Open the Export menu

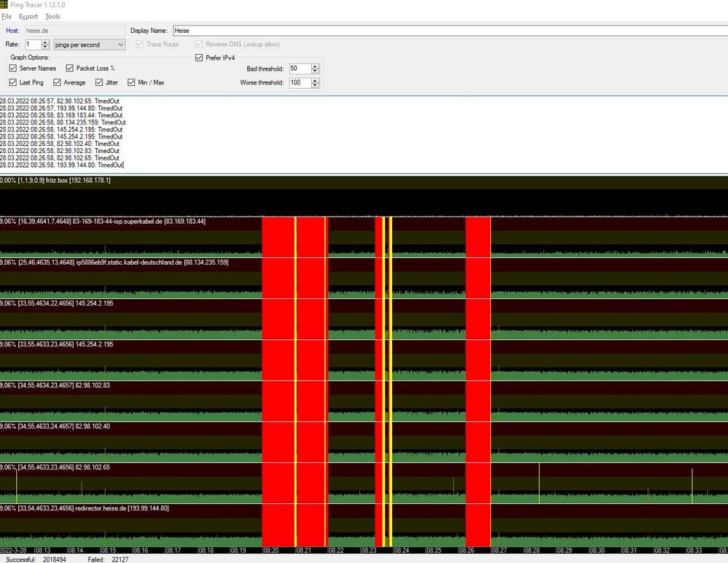pyautogui.click(x=28, y=16)
